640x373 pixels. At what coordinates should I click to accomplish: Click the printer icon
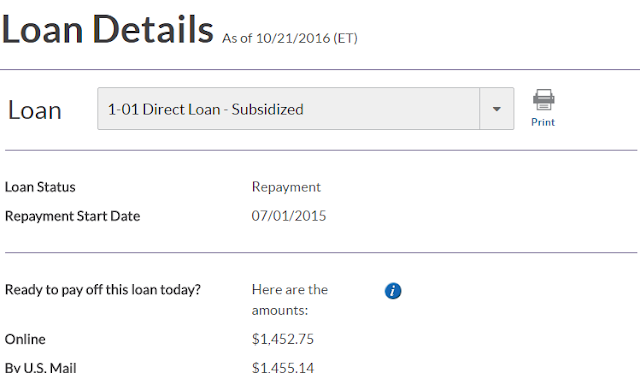click(543, 100)
